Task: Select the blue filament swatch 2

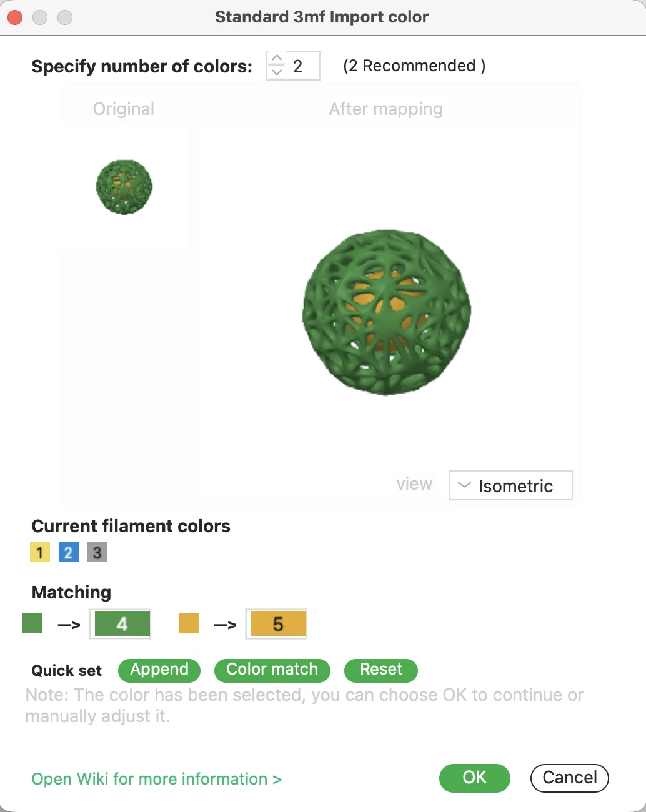Action: click(x=68, y=552)
